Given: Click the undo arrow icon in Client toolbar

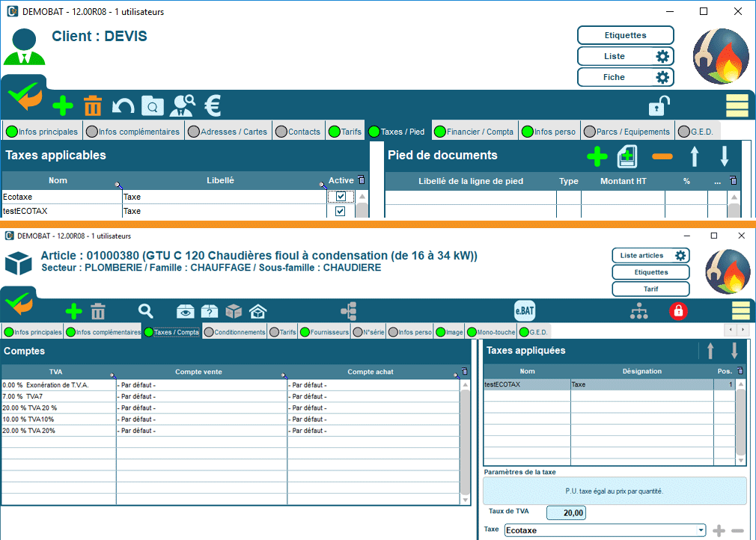Looking at the screenshot, I should tap(122, 106).
